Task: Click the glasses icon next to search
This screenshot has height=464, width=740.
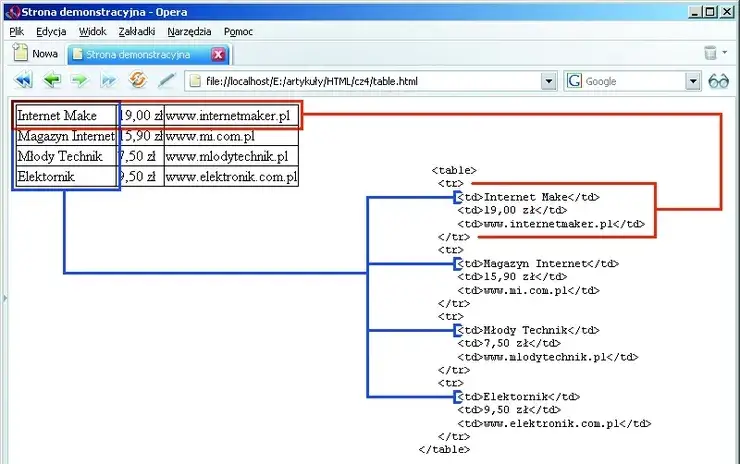Action: click(x=717, y=81)
